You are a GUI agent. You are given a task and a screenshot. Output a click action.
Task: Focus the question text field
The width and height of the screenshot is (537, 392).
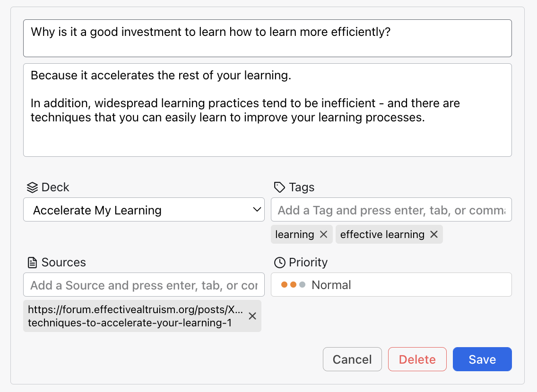267,38
